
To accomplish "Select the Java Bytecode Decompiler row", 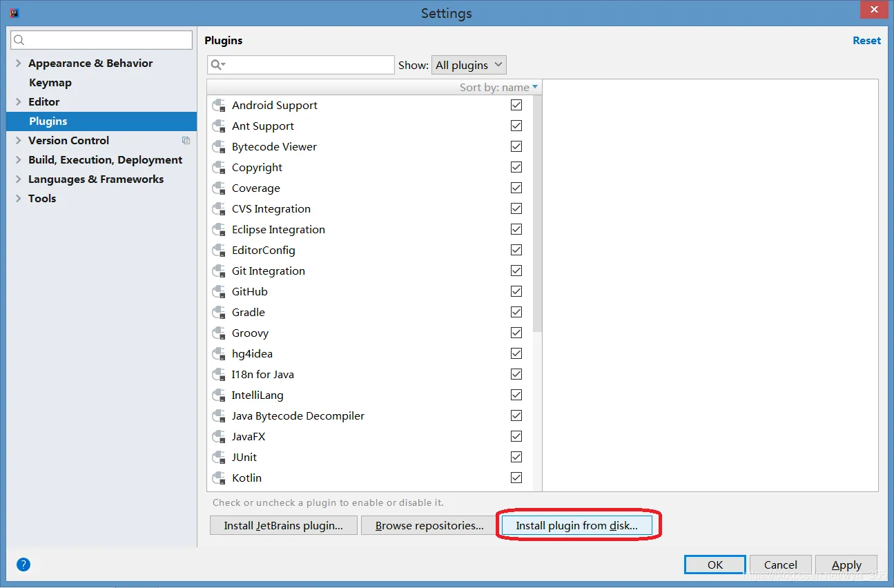I will point(370,416).
